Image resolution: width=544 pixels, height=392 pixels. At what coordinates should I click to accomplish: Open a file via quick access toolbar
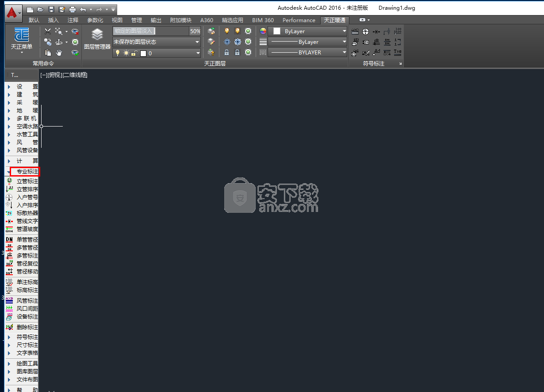coord(40,9)
